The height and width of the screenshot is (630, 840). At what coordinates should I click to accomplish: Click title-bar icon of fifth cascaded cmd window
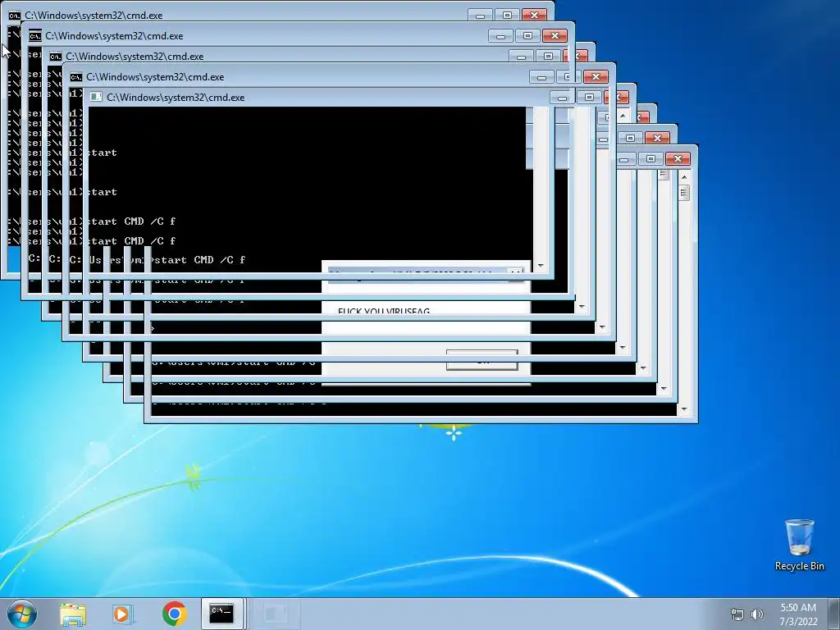[x=96, y=97]
